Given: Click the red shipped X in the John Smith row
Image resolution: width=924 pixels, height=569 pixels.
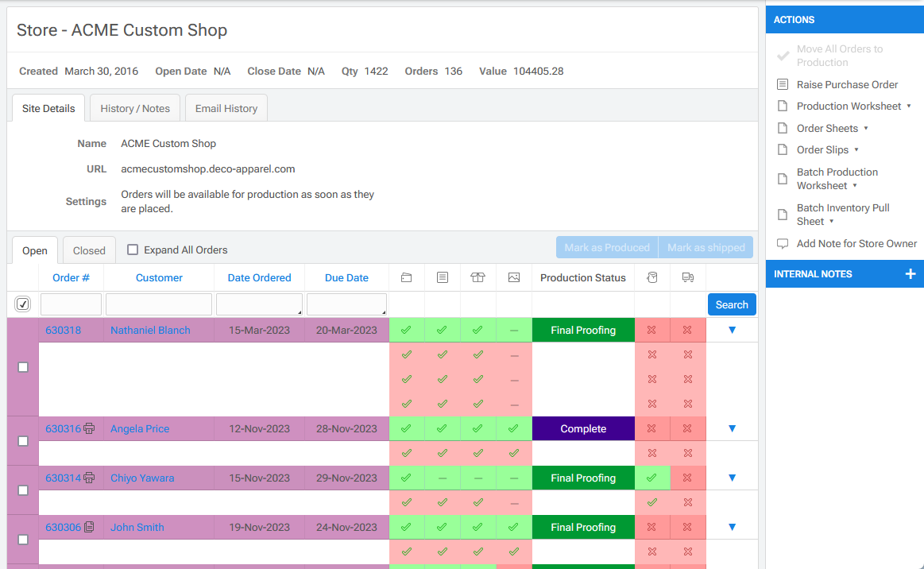Looking at the screenshot, I should 688,527.
